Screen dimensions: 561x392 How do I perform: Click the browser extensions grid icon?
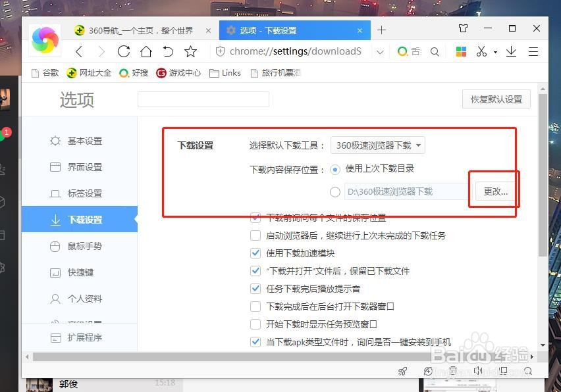click(461, 51)
